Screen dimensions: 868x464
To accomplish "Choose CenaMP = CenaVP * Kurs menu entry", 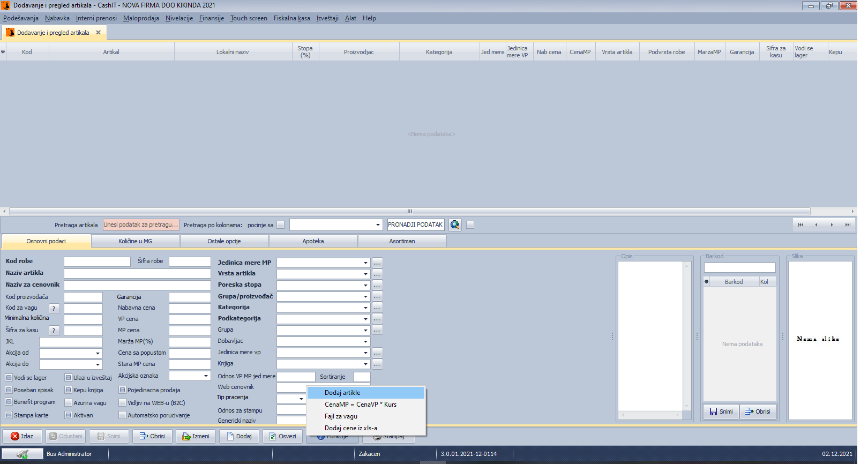I will click(366, 405).
